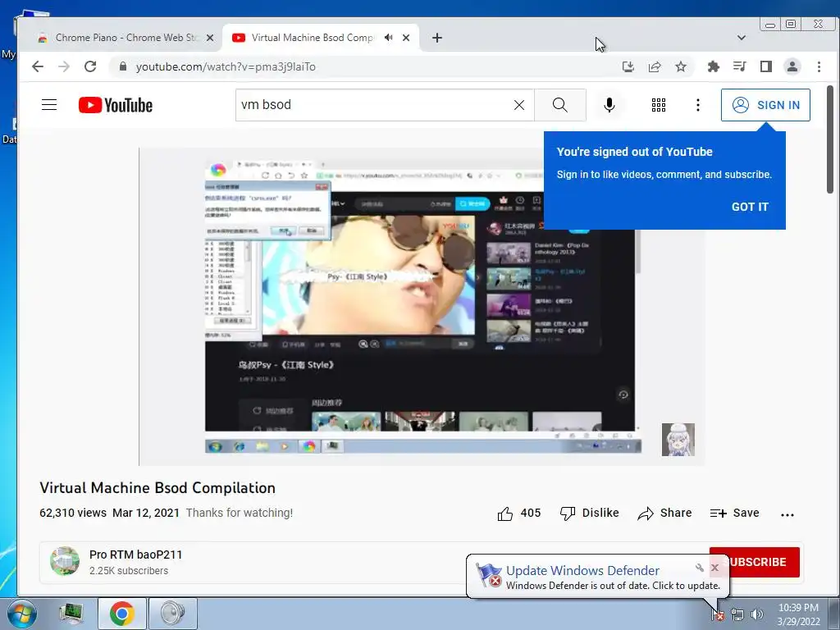Screen dimensions: 840x630
Task: Open the Windows Start menu
Action: (x=21, y=614)
